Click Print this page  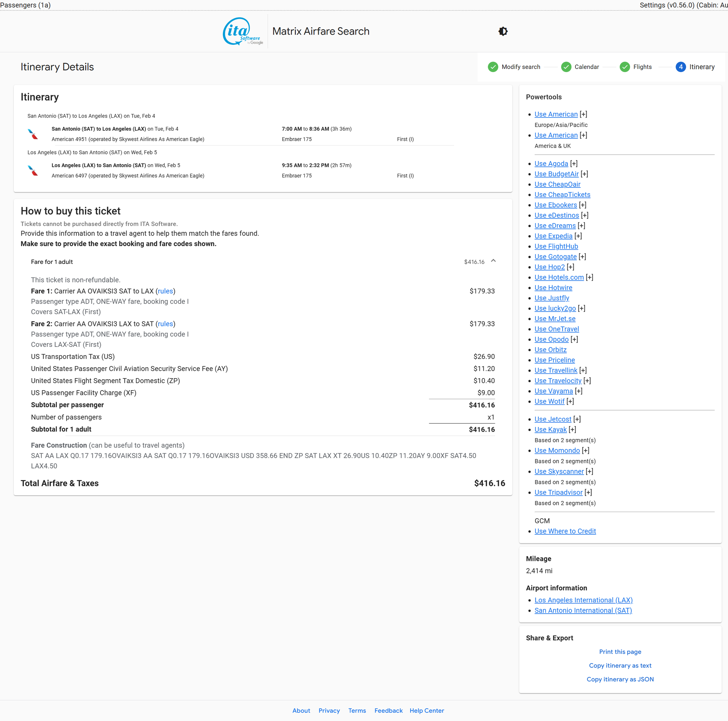(620, 652)
